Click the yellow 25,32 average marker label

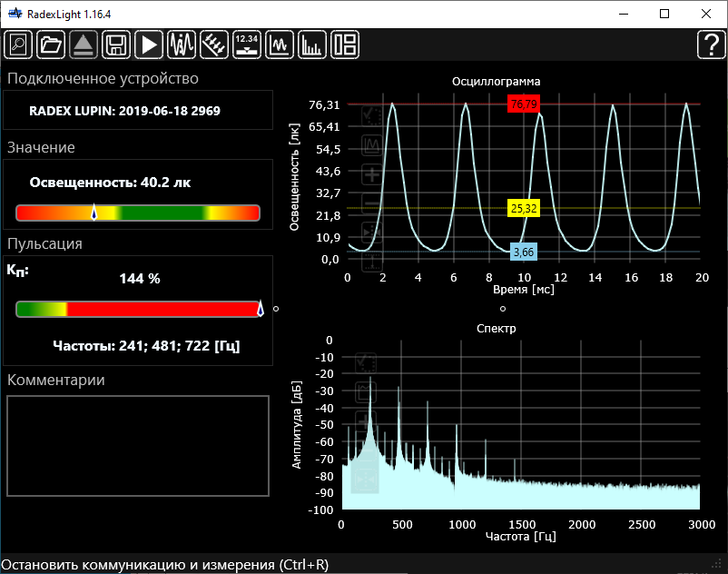coord(525,209)
